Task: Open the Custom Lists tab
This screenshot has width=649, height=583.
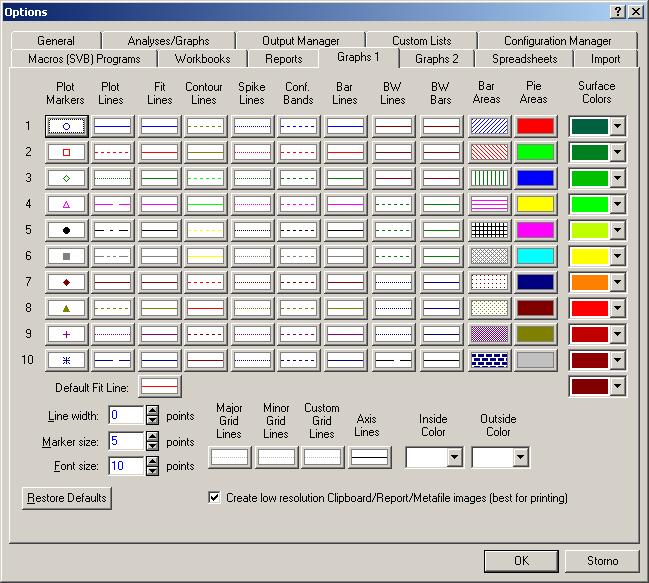Action: point(421,41)
